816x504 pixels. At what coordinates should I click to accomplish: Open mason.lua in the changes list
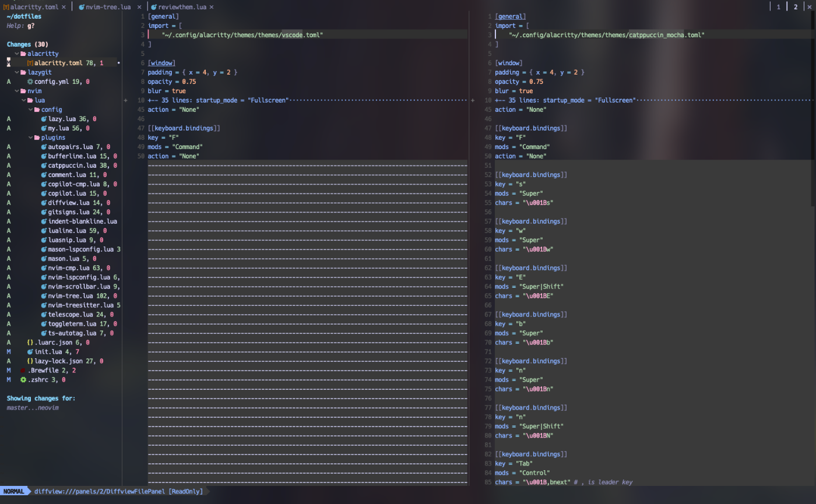(64, 259)
